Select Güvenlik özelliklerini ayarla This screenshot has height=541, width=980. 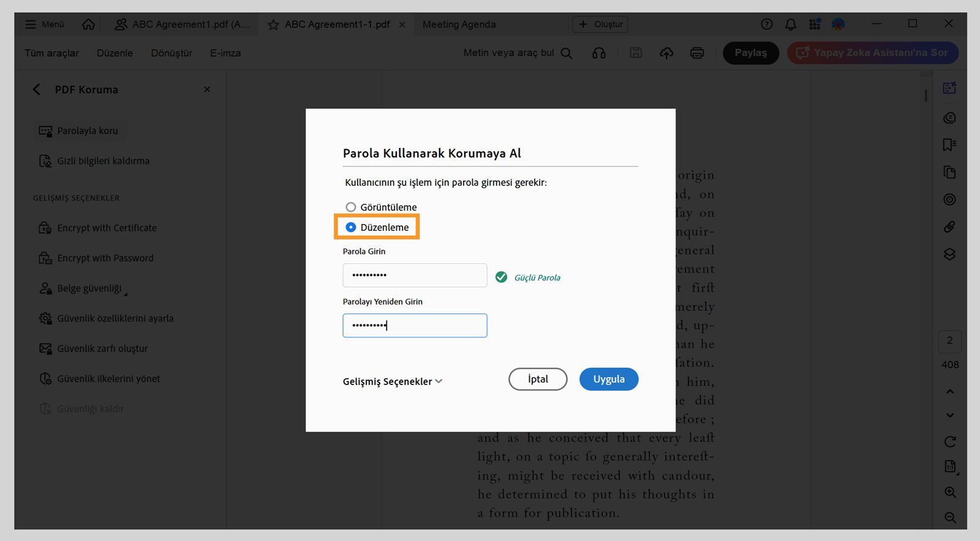click(x=107, y=318)
